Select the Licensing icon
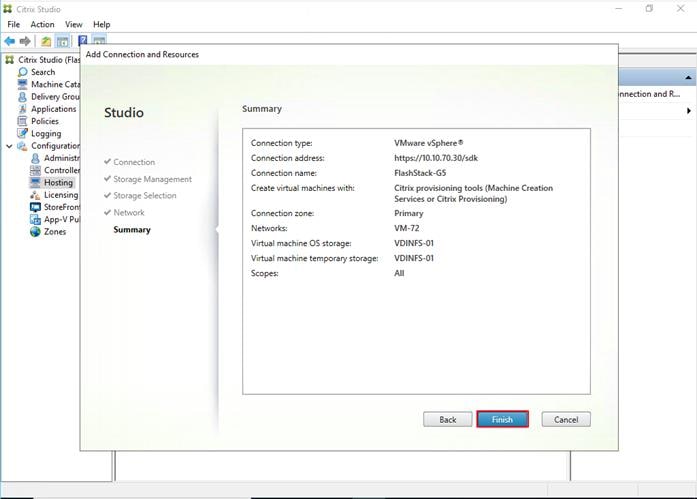Viewport: 697px width, 499px height. [x=35, y=195]
